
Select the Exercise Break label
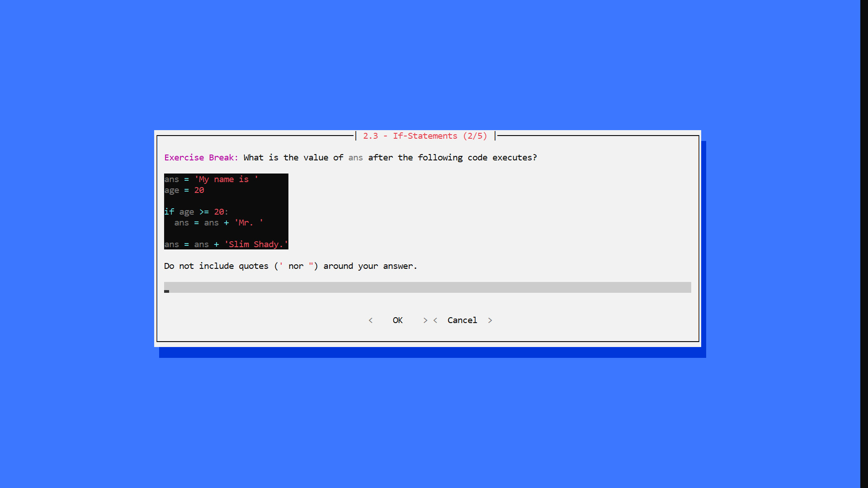(200, 157)
